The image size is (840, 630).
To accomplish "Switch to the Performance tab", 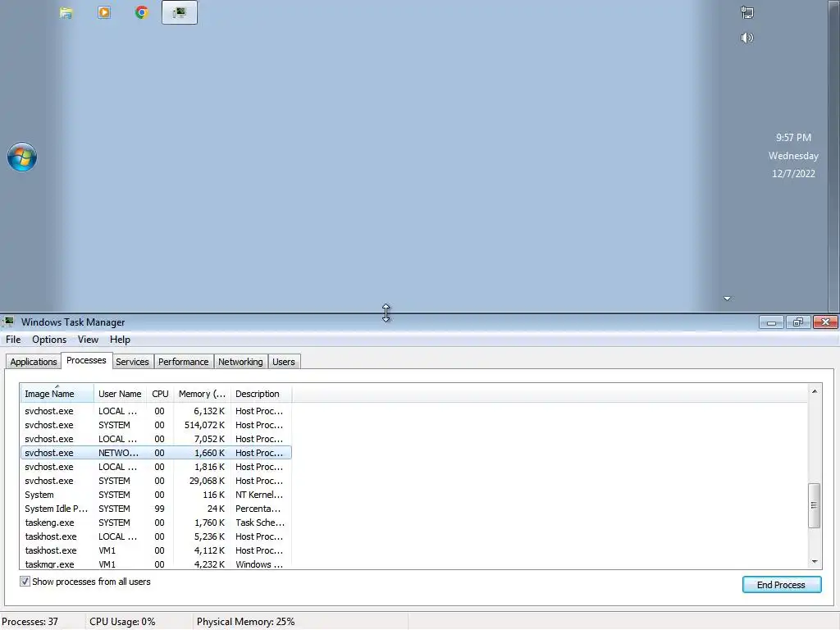I will 183,362.
